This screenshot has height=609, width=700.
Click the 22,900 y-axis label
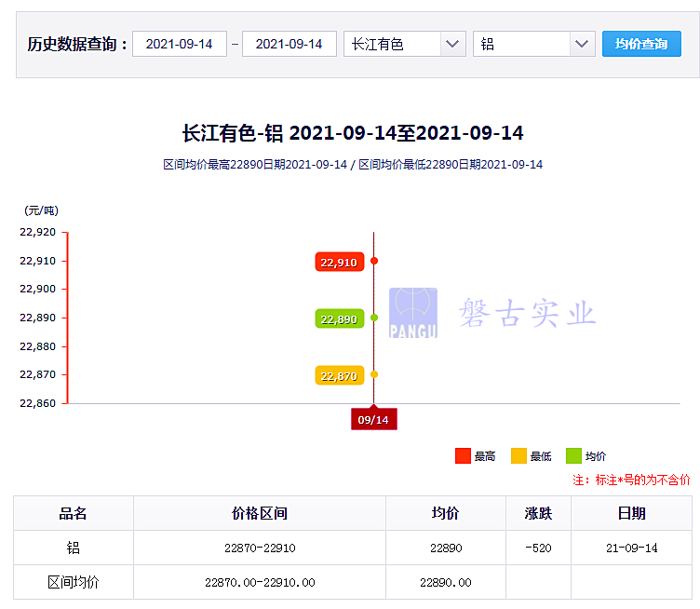point(37,289)
